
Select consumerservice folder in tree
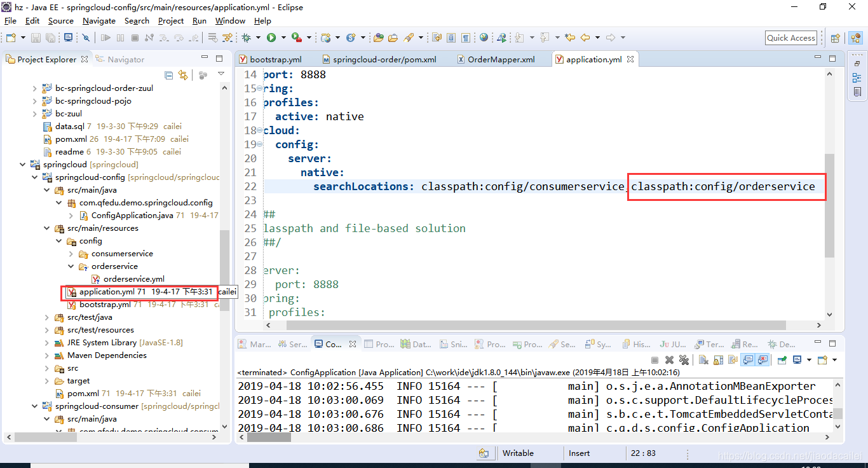click(x=121, y=254)
